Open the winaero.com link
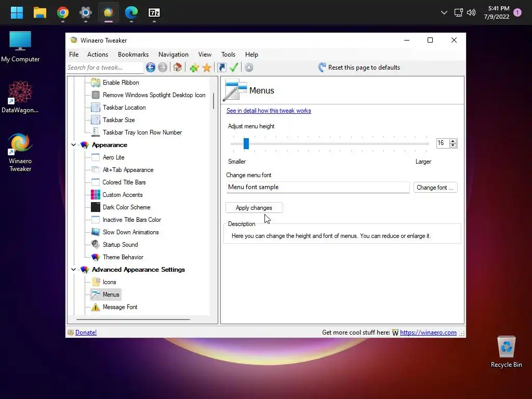 (428, 332)
